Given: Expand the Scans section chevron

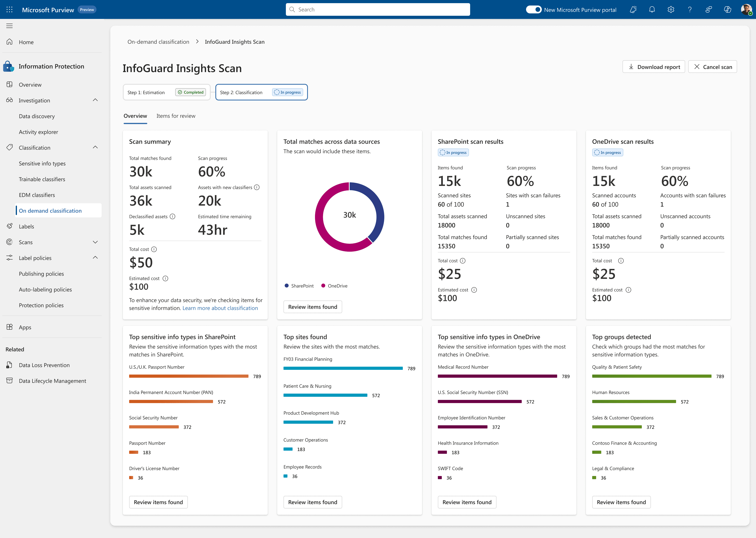Looking at the screenshot, I should pyautogui.click(x=95, y=242).
